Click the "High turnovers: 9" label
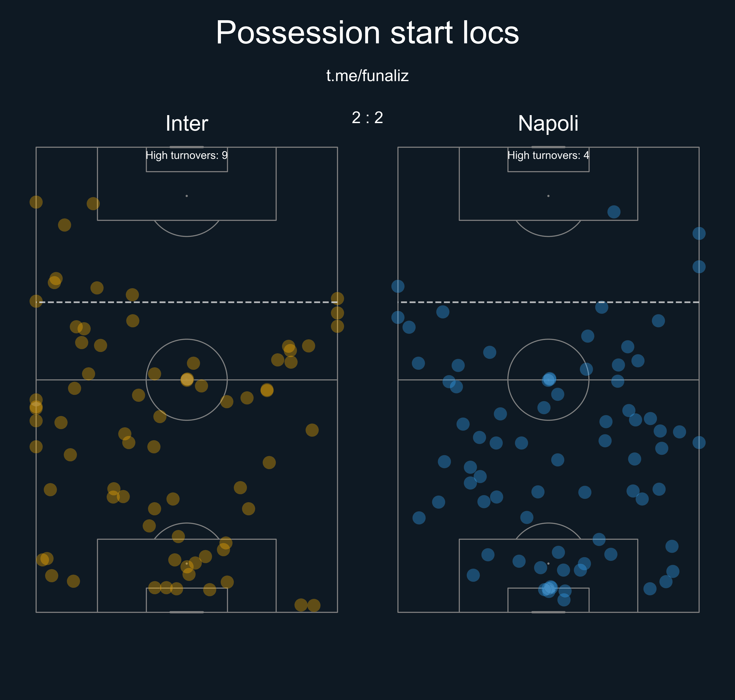This screenshot has height=700, width=735. click(186, 155)
